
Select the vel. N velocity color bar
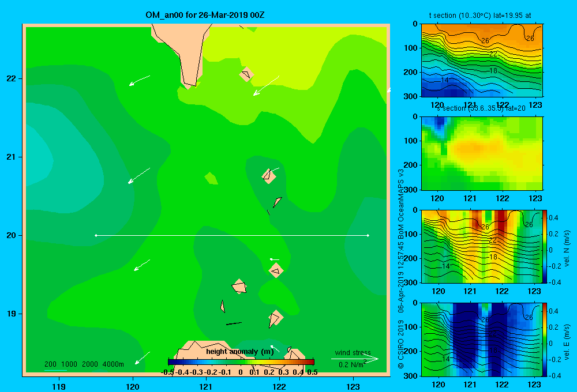pos(545,246)
